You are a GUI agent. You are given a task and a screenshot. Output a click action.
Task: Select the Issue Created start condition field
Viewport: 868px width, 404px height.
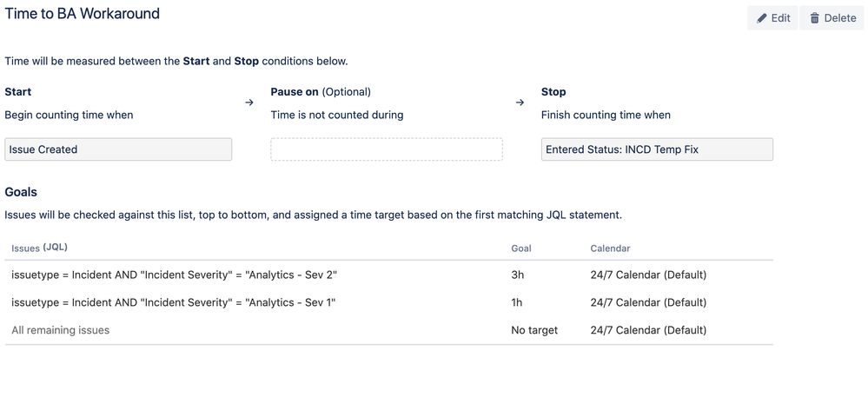point(118,149)
